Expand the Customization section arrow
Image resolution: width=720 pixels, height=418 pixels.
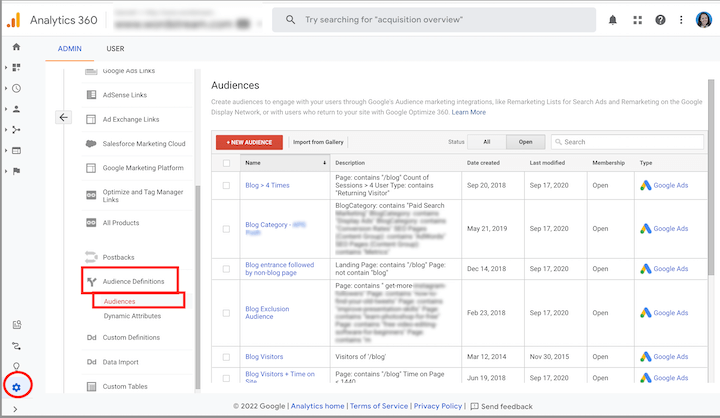click(x=6, y=68)
